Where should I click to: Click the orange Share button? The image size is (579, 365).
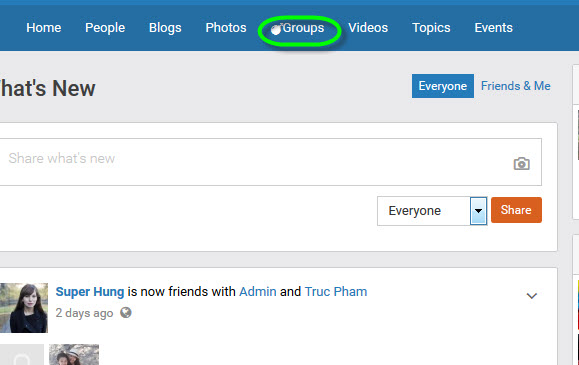tap(516, 210)
